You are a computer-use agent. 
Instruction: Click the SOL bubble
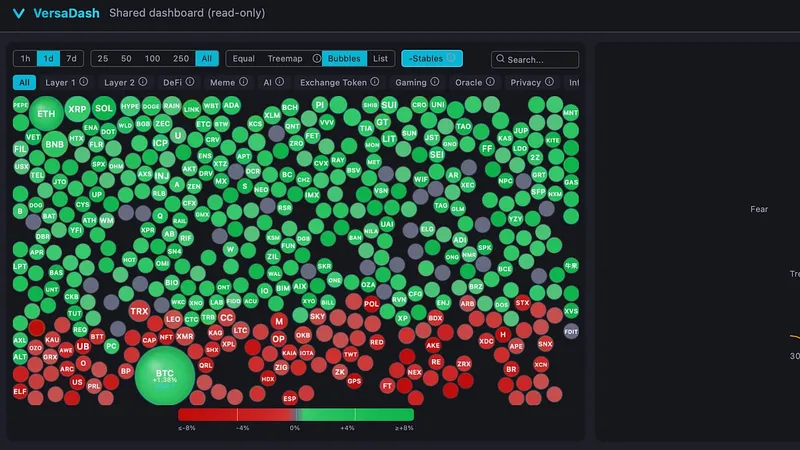tap(104, 108)
